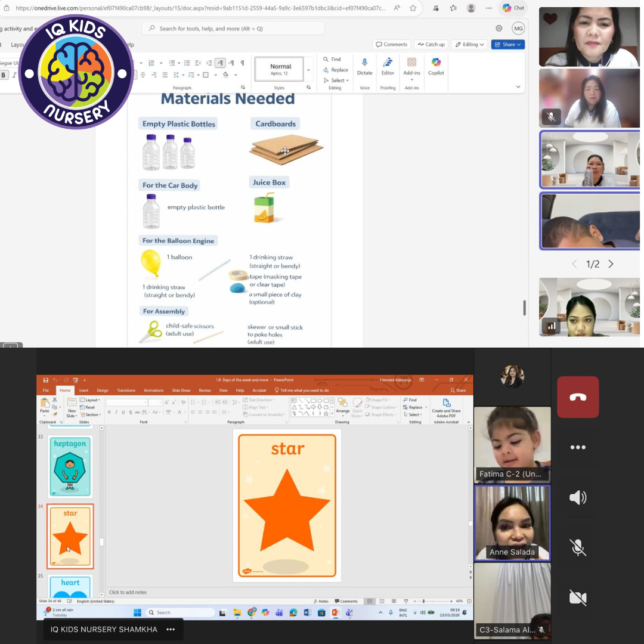Open the Editor proofing tool
Screen dimensions: 644x644
tap(388, 63)
